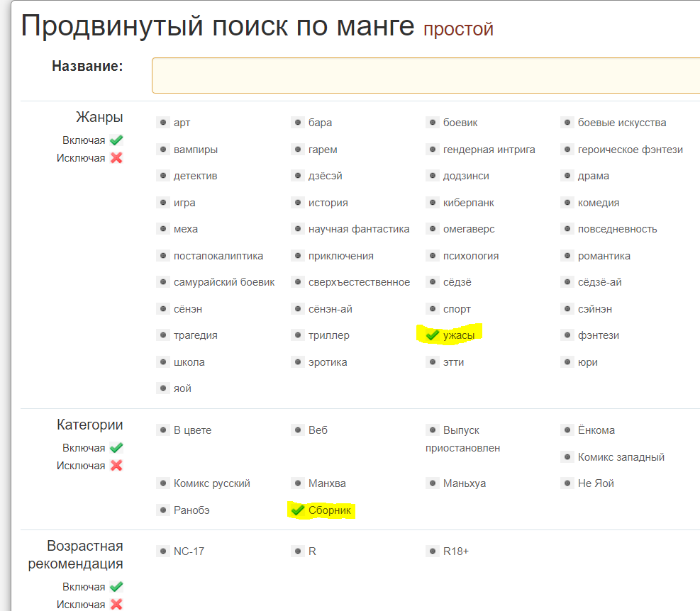Toggle the Комикс западный category

pyautogui.click(x=621, y=457)
